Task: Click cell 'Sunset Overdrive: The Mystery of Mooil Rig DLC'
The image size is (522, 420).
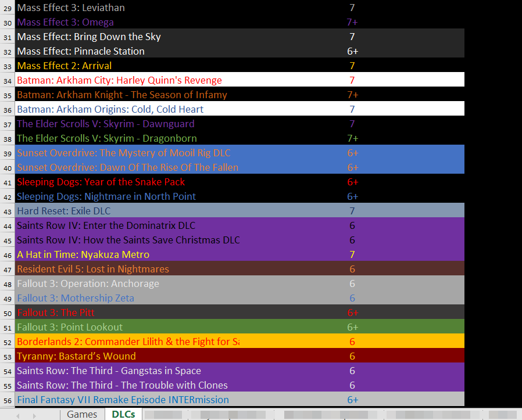Action: click(x=127, y=153)
